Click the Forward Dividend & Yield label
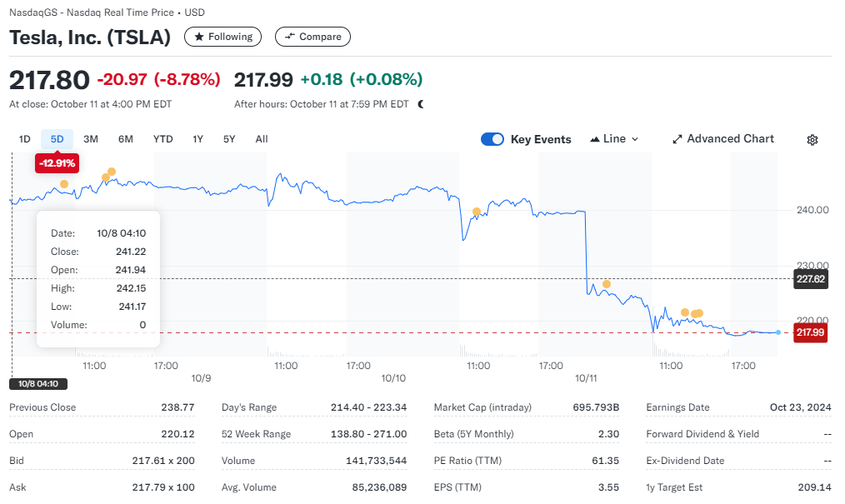 coord(702,434)
